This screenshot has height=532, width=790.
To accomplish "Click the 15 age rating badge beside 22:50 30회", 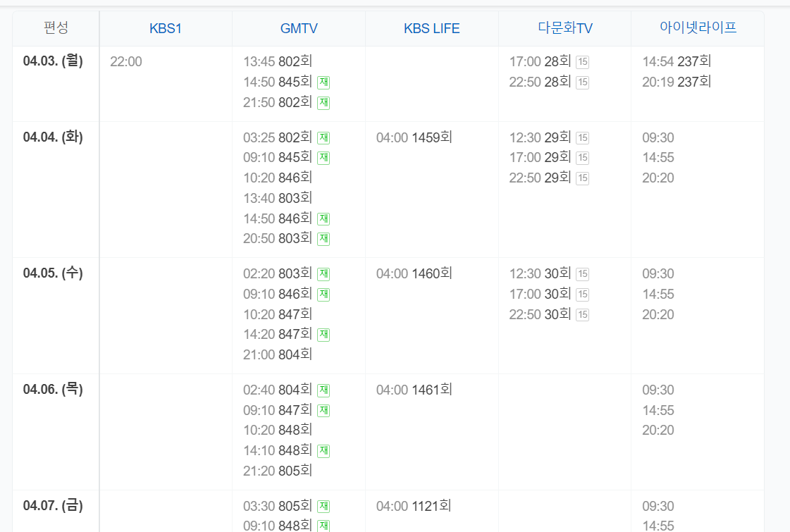I will click(582, 315).
